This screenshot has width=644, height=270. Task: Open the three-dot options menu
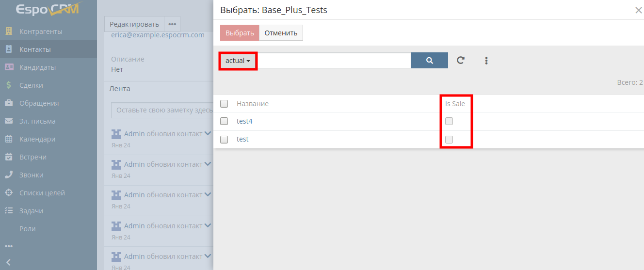(x=486, y=61)
